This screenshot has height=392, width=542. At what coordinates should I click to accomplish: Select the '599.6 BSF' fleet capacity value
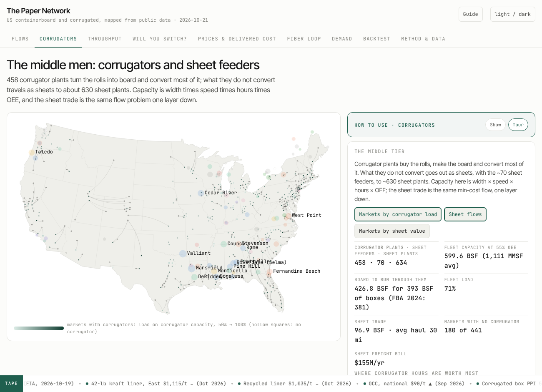coord(484,261)
